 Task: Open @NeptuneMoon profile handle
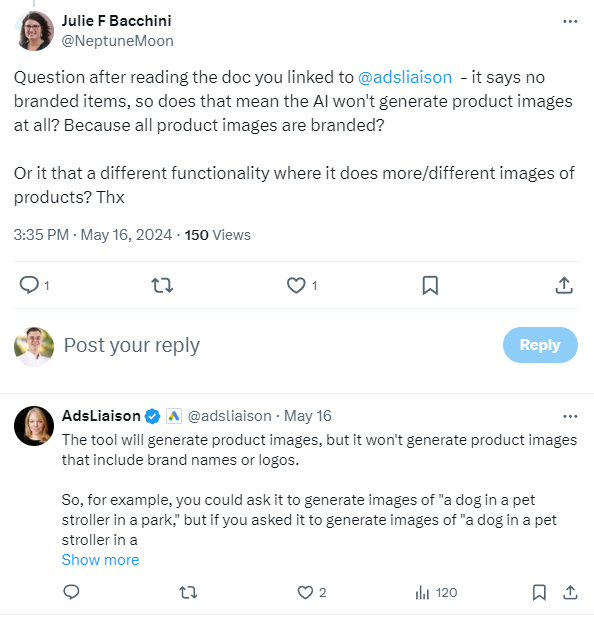tap(118, 41)
